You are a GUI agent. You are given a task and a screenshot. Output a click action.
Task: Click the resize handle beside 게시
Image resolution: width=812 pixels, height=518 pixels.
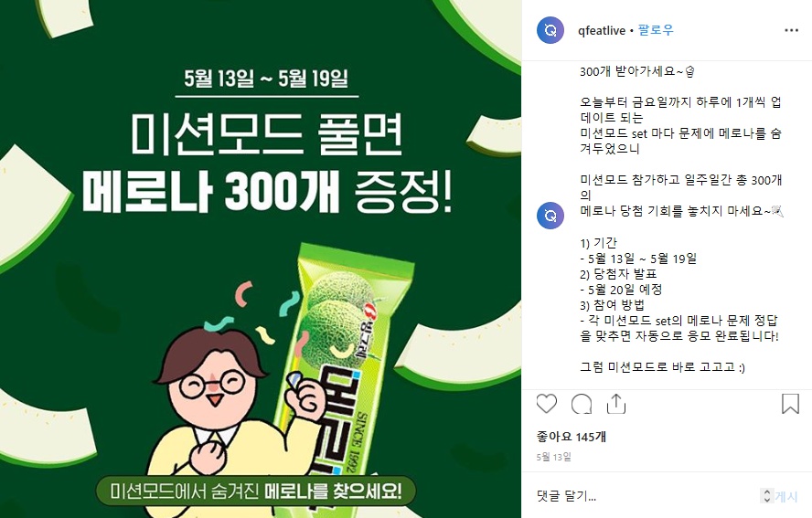[x=767, y=496]
